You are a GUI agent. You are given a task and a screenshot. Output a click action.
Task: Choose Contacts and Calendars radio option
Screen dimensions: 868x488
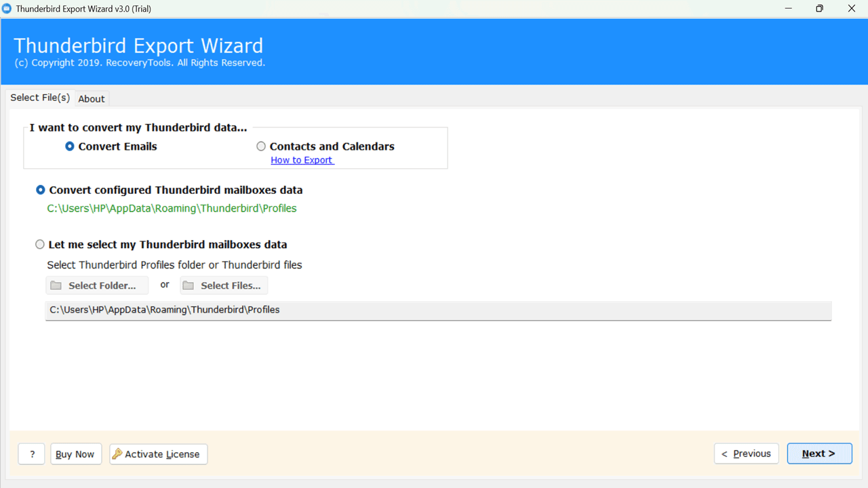click(325, 146)
